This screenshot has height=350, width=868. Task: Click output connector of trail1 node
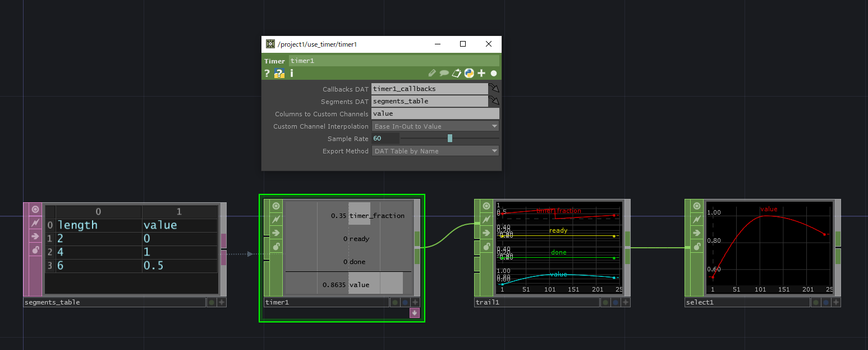(628, 248)
